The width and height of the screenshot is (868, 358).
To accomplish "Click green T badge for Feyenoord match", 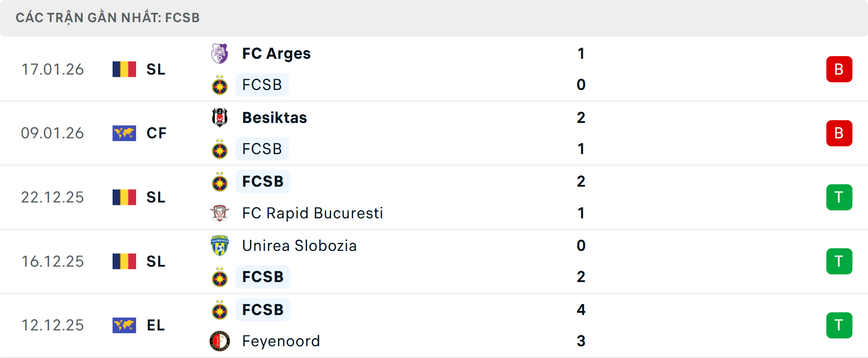I will (839, 325).
